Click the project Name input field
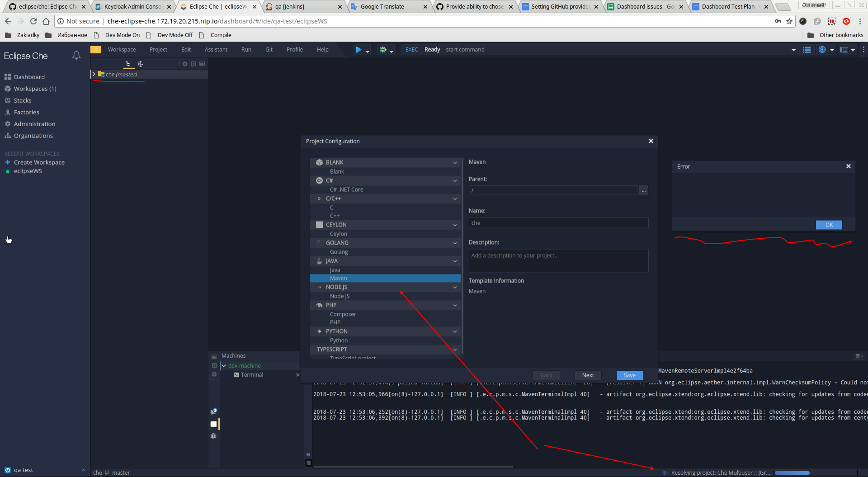 [558, 222]
